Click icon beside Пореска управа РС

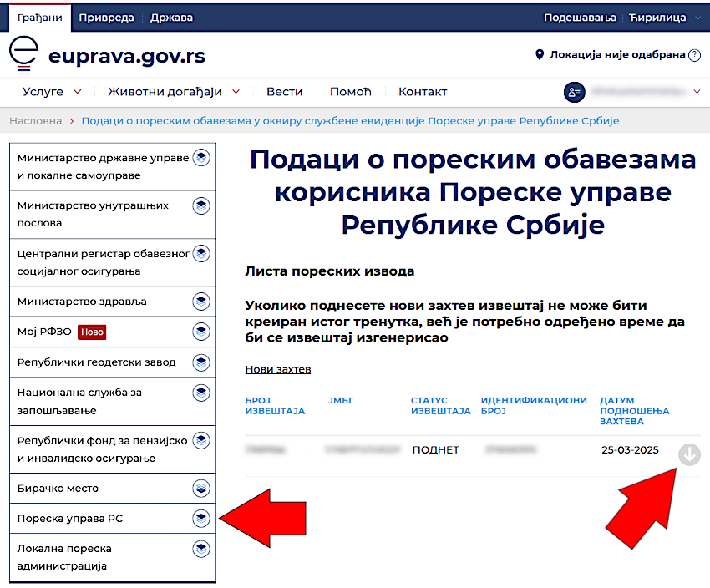point(200,519)
